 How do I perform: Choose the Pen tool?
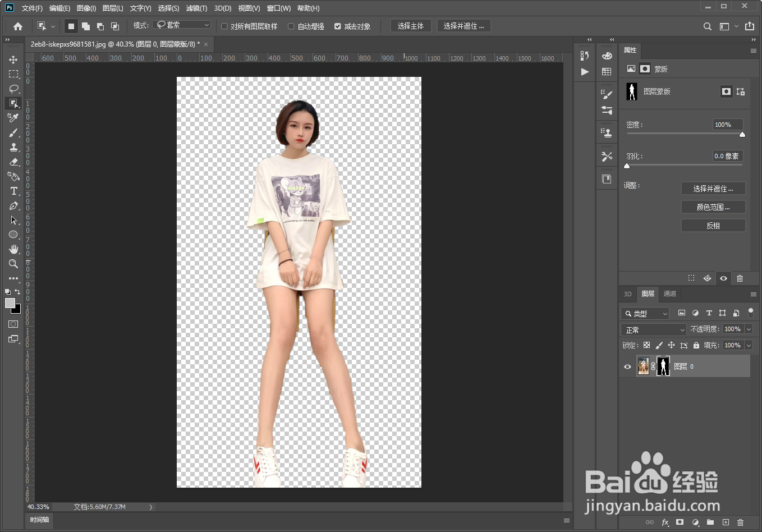coord(13,205)
